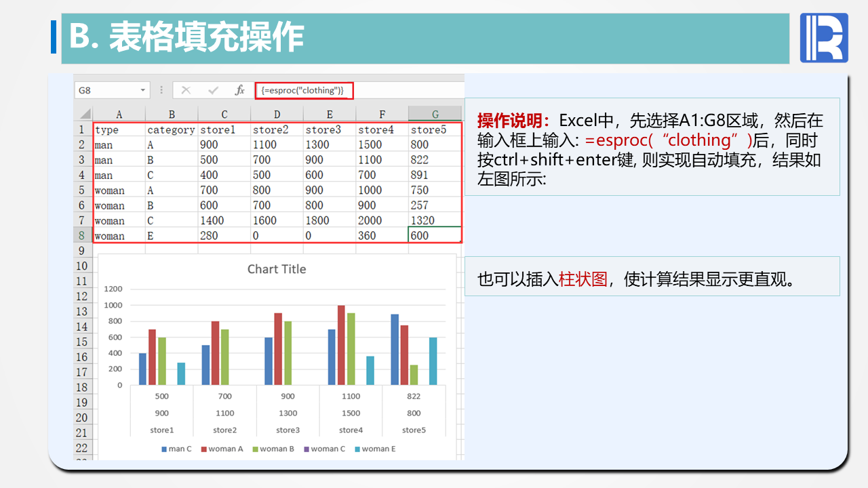The width and height of the screenshot is (868, 488).
Task: Click the three-dot formula bar resize handle
Action: point(161,90)
